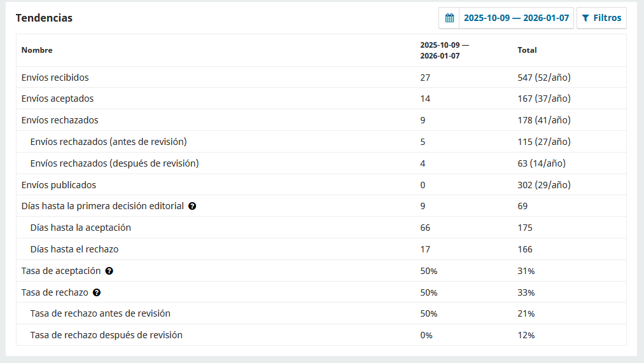Click the 547 (52/año) total value
The image size is (644, 363).
(x=544, y=78)
